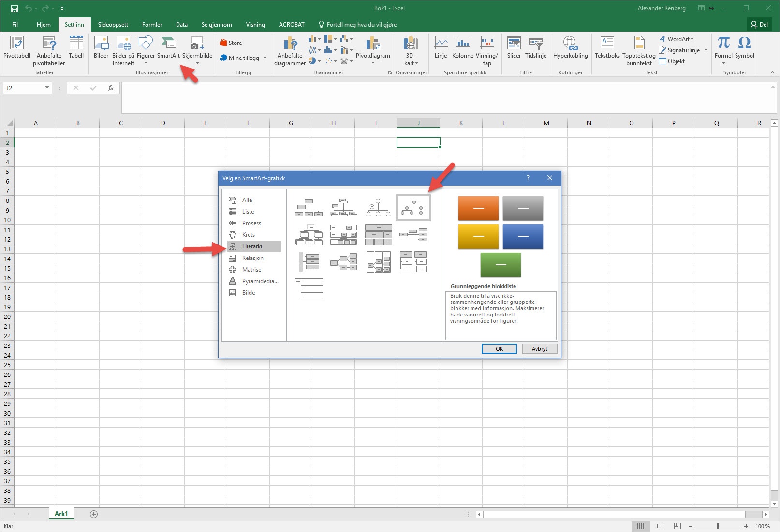Open Topptekst og bunntekst

click(x=639, y=51)
